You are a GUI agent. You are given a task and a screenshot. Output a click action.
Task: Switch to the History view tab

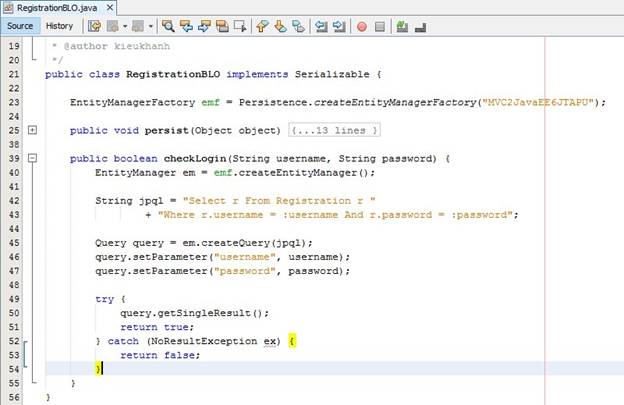[59, 26]
